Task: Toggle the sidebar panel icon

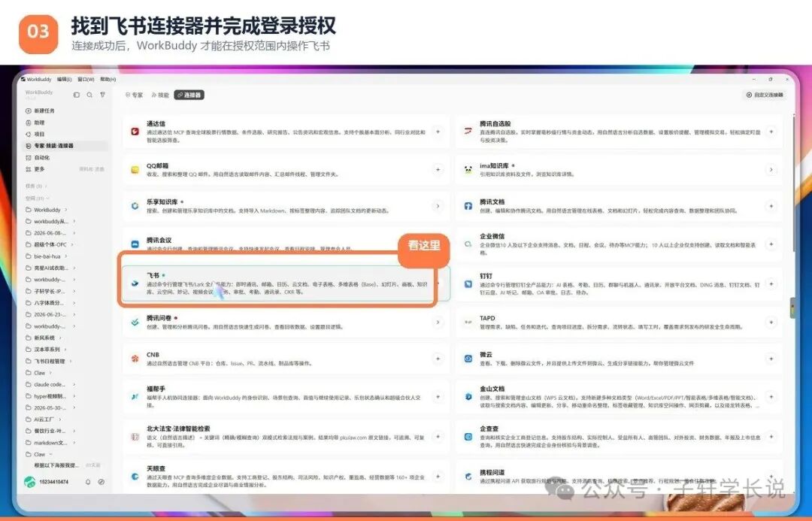Action: coord(77,95)
